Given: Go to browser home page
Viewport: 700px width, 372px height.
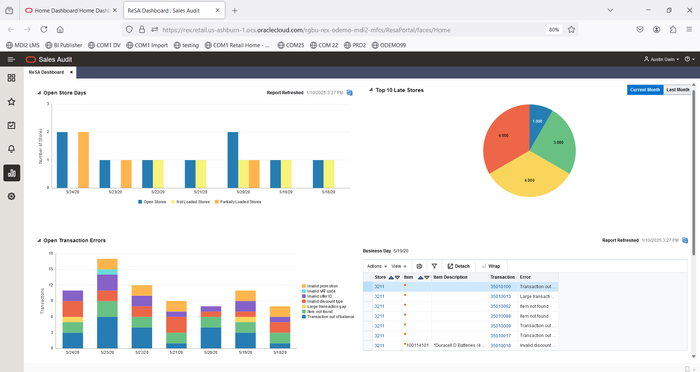Looking at the screenshot, I should [x=60, y=29].
